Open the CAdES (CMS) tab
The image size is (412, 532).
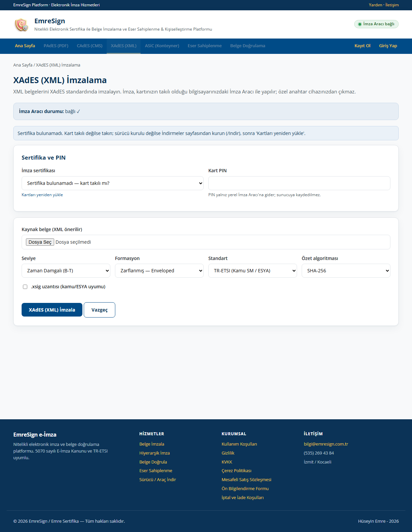point(90,46)
